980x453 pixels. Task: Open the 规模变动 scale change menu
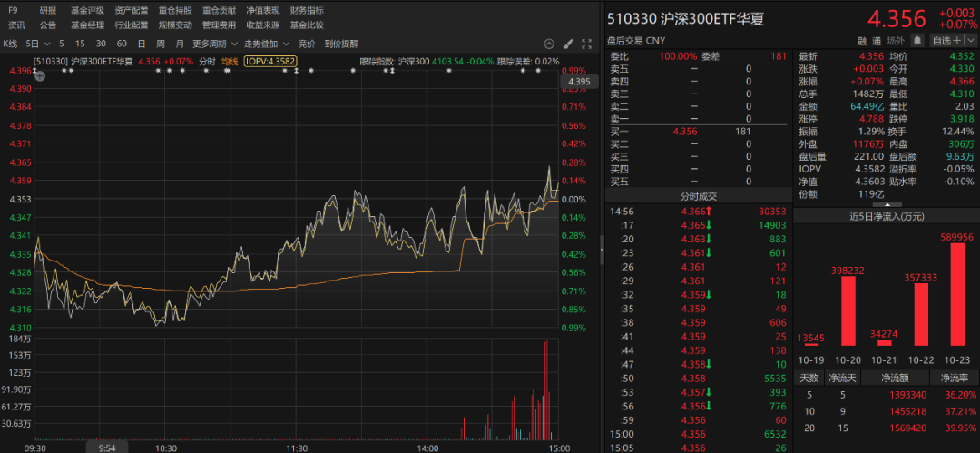pos(175,25)
